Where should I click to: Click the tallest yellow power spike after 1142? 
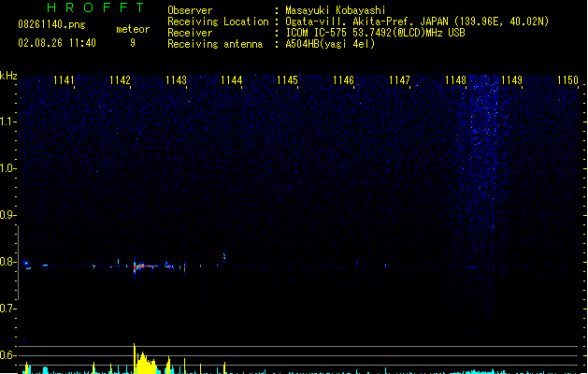tap(135, 358)
